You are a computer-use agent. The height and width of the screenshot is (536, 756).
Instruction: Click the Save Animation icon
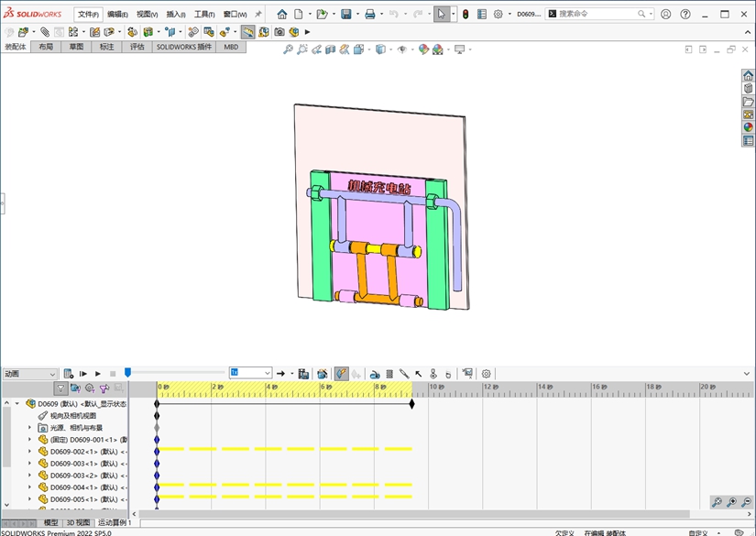click(304, 374)
